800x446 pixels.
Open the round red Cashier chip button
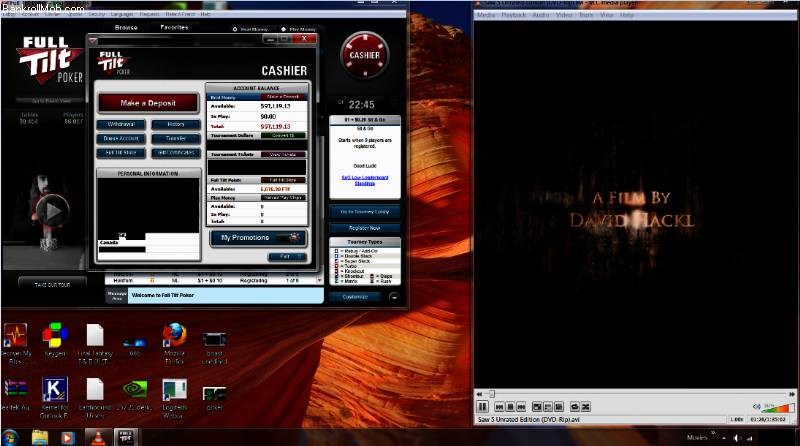pos(364,55)
